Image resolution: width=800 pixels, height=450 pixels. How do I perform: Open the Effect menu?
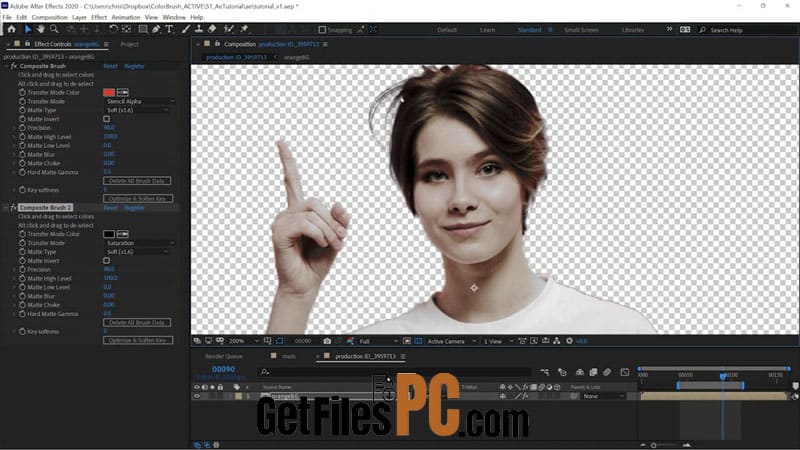(x=99, y=17)
